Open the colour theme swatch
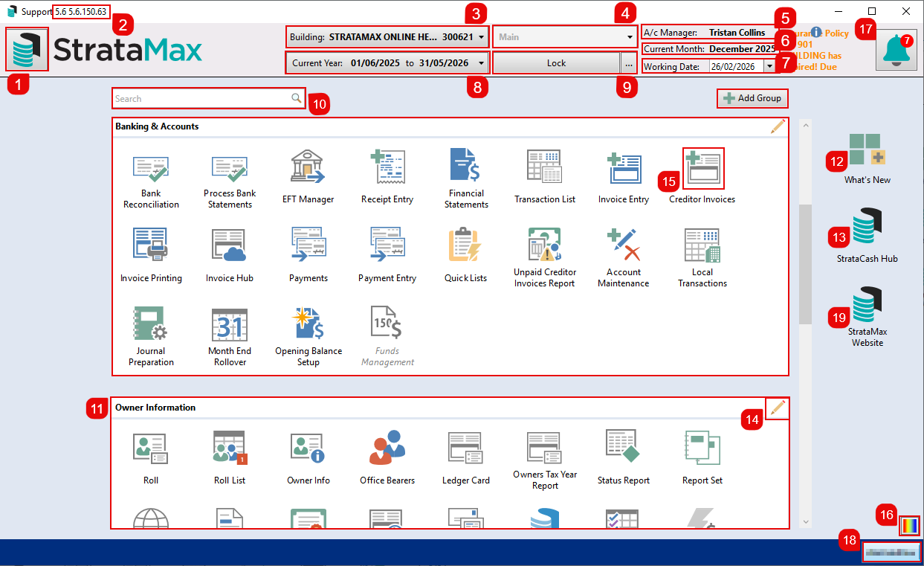Viewport: 924px width, 566px height. point(910,526)
